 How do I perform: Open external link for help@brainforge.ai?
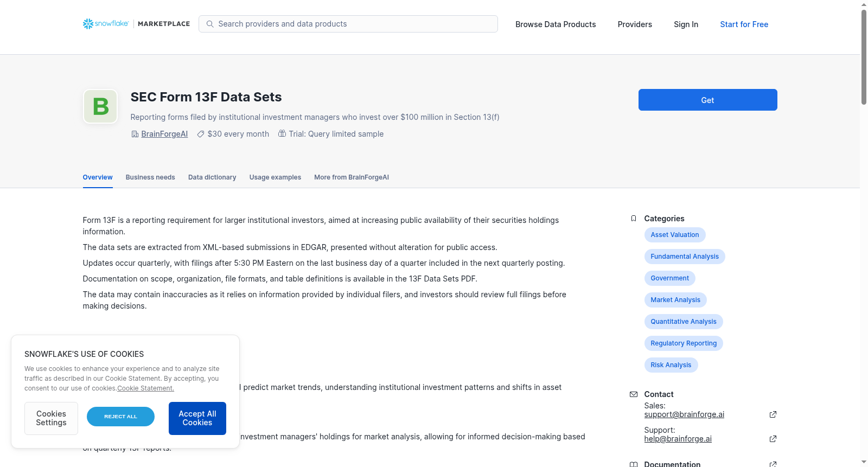tap(773, 439)
